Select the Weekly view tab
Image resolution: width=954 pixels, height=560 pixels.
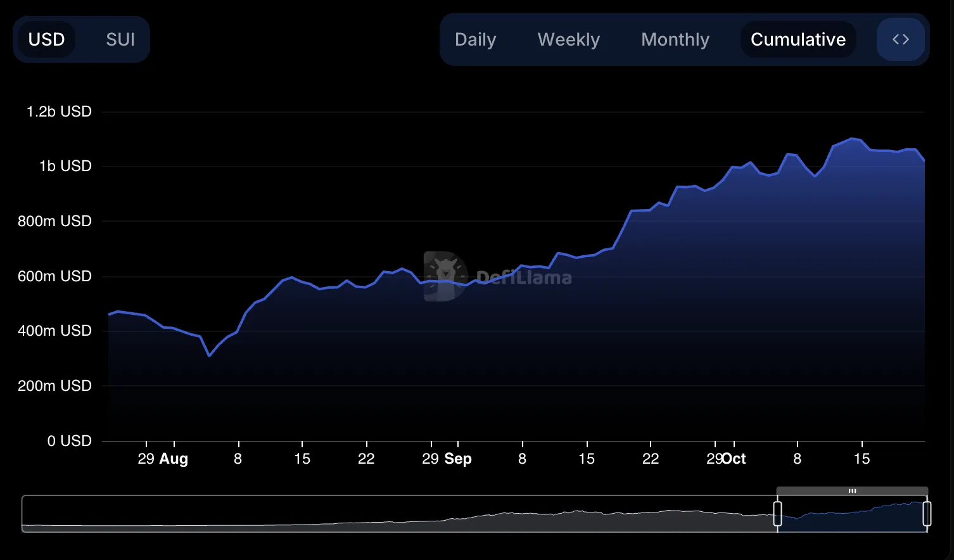(x=568, y=39)
